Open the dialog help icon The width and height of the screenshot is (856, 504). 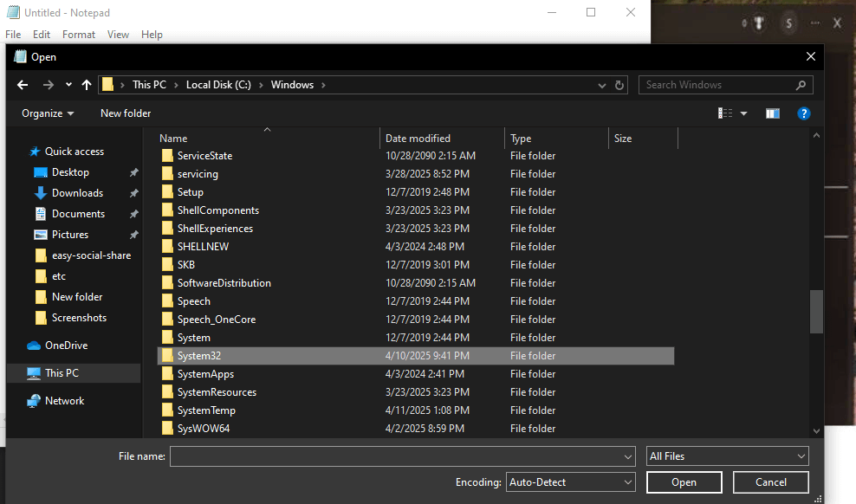click(804, 113)
